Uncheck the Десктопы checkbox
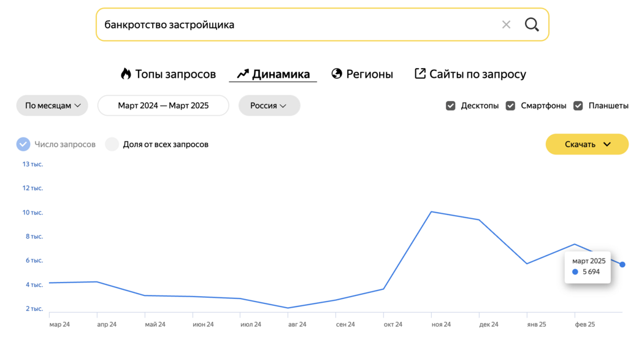Screen dimensions: 644x342 pos(451,106)
